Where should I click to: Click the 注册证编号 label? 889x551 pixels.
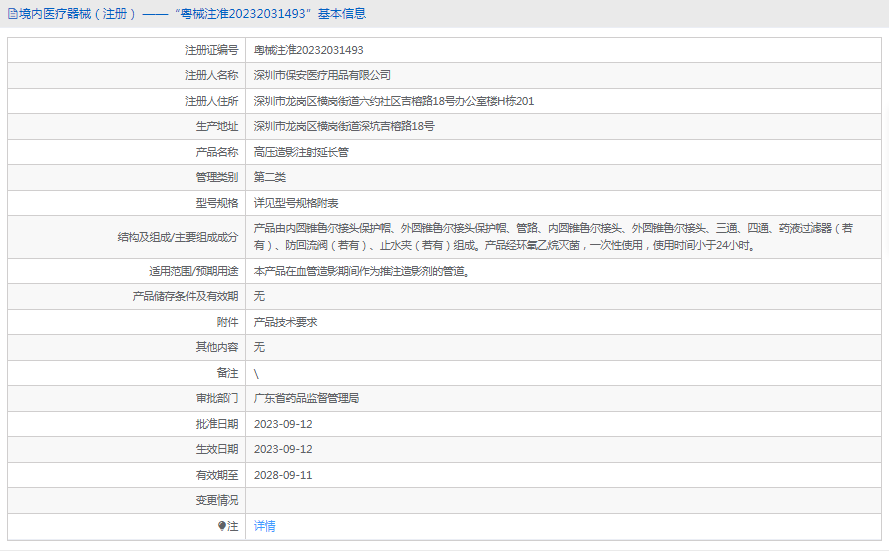[x=211, y=50]
